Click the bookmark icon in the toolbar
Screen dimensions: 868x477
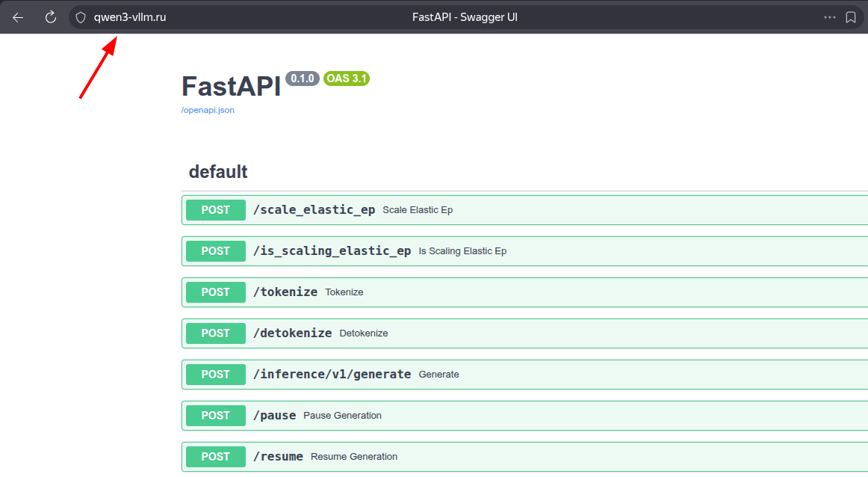tap(851, 17)
